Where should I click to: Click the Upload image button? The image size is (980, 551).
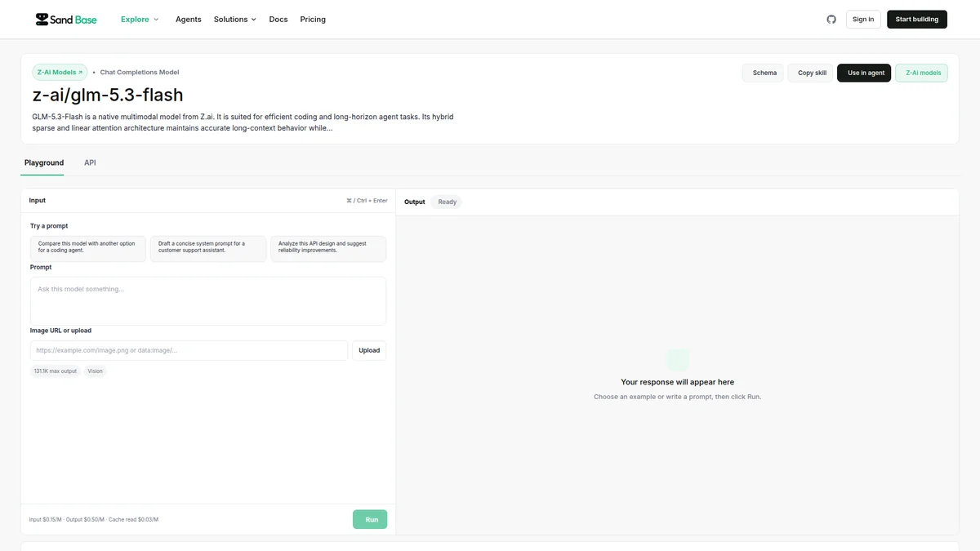(369, 350)
